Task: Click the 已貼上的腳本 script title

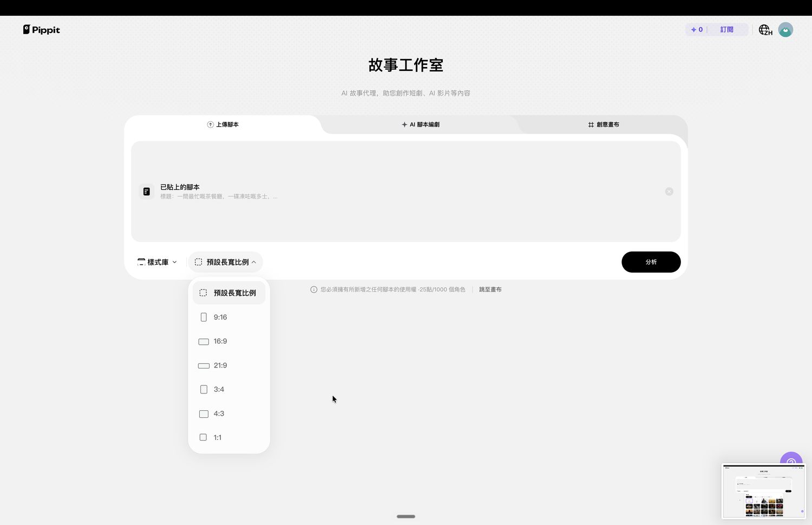Action: pyautogui.click(x=180, y=187)
